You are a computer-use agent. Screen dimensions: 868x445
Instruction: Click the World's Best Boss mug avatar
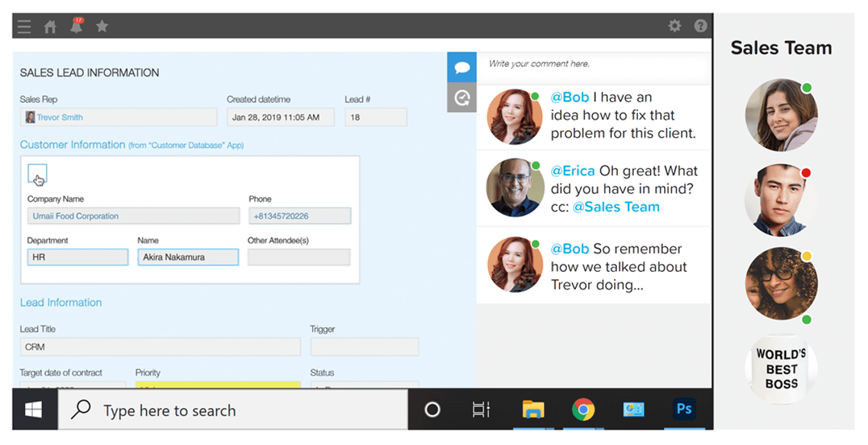point(781,369)
